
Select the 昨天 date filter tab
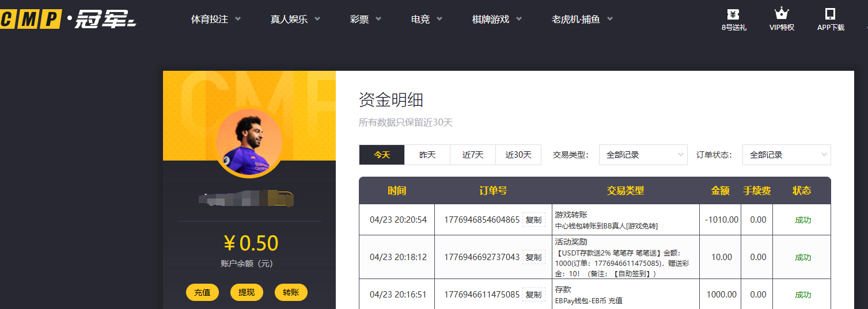click(427, 155)
